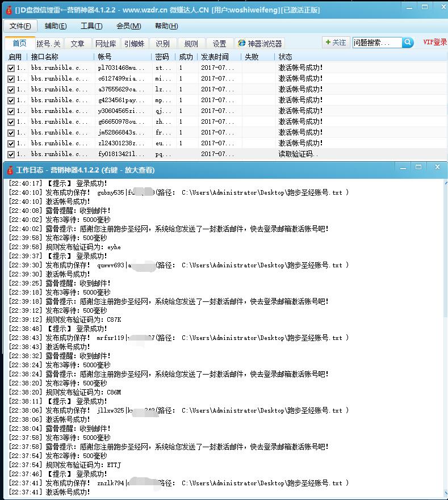448x500 pixels.
Task: Select log entry 22:40:08 露骨提醒 收到邮件
Action: [x=60, y=211]
